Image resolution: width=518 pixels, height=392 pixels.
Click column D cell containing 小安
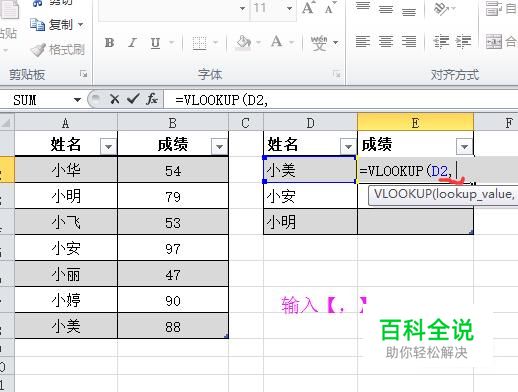pos(310,196)
